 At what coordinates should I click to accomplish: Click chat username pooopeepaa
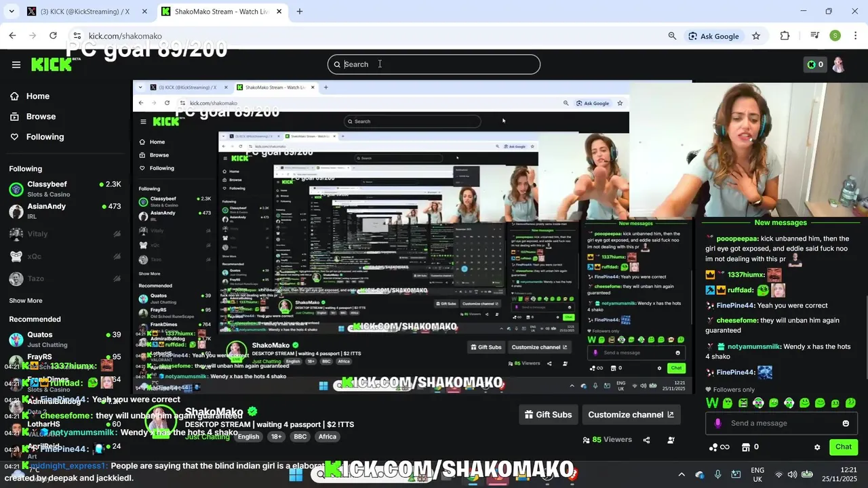point(737,239)
